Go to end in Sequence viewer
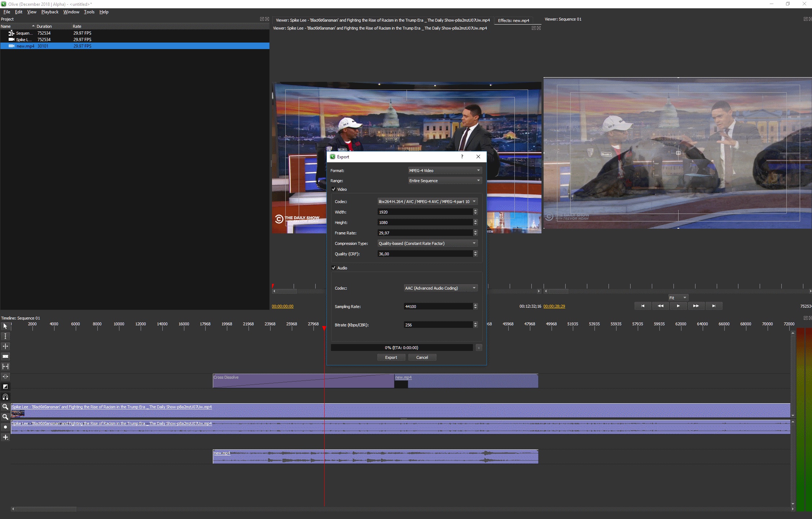The height and width of the screenshot is (519, 812). click(714, 306)
